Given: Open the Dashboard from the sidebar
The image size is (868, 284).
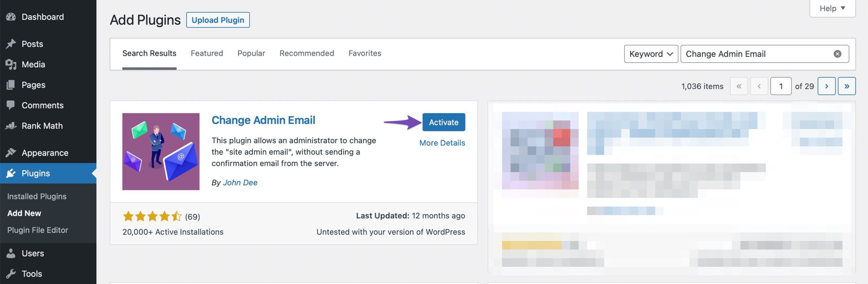Looking at the screenshot, I should click(x=12, y=17).
